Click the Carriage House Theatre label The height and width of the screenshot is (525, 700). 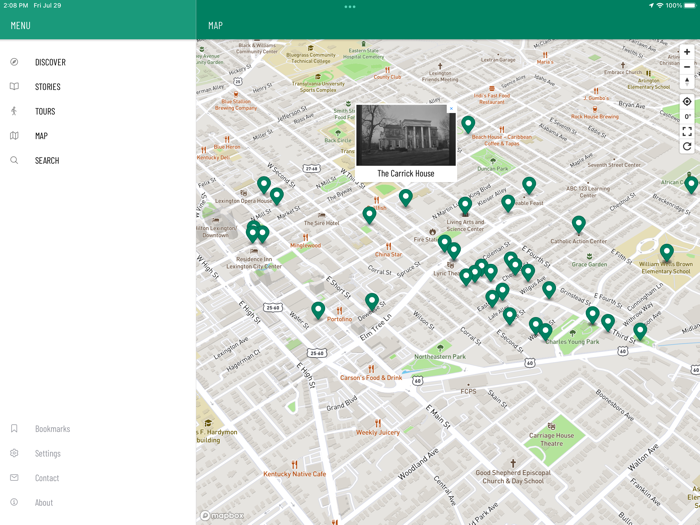[x=551, y=440]
